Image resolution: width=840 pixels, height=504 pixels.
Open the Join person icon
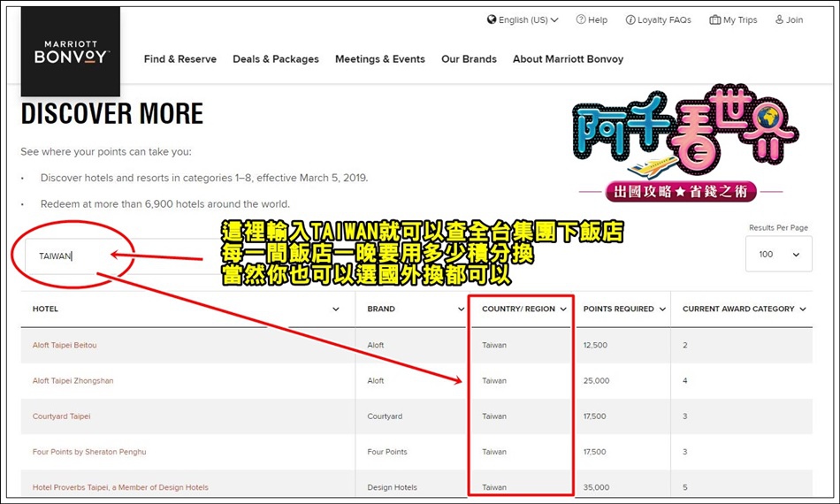(x=780, y=19)
